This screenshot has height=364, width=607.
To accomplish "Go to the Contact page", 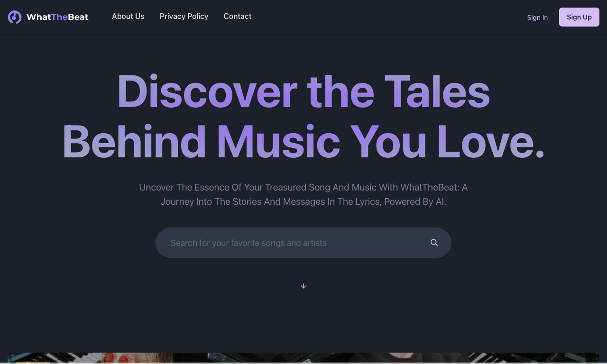I will 238,16.
